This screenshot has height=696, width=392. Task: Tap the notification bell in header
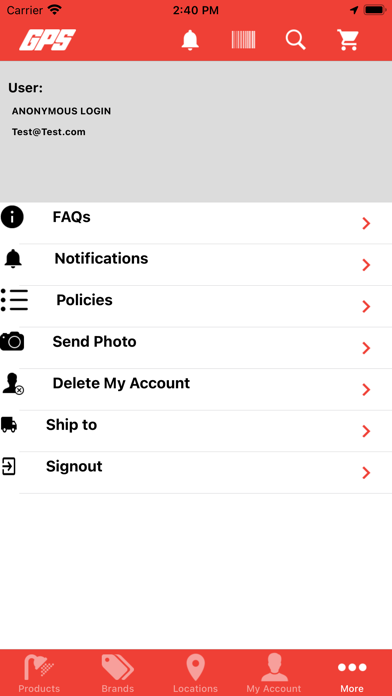190,40
